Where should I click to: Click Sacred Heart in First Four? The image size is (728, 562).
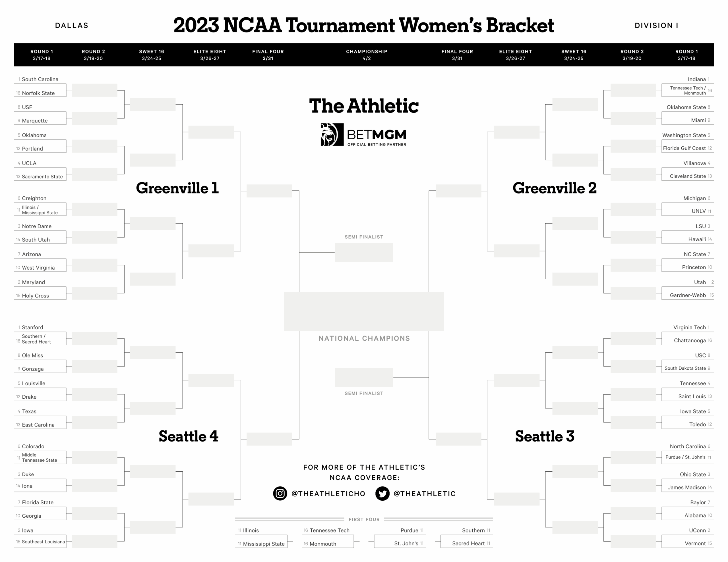tap(468, 543)
